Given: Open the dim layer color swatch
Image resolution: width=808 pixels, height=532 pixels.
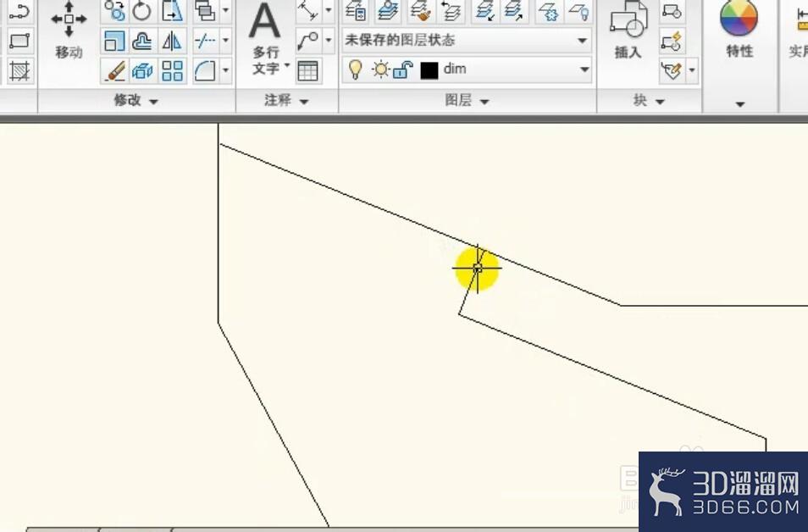Looking at the screenshot, I should pos(429,70).
